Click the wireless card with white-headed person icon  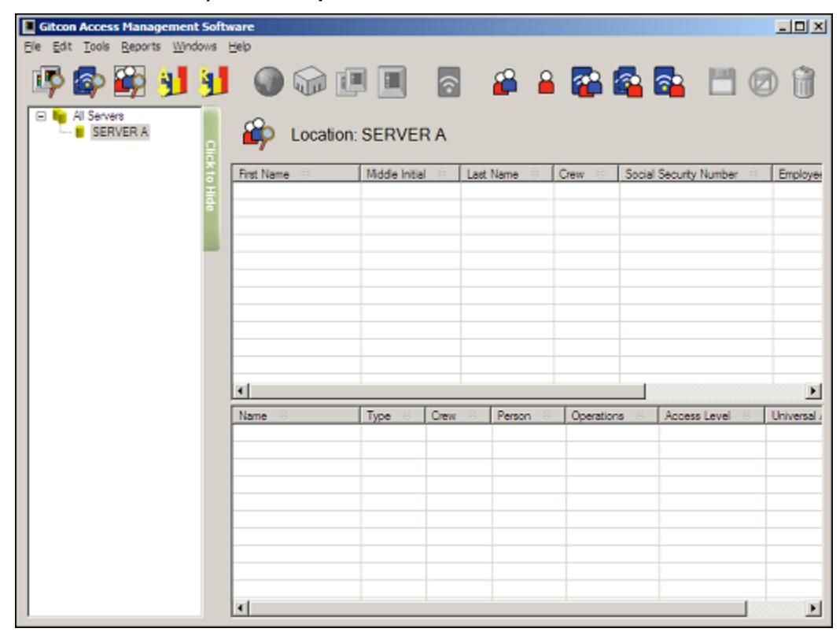[x=628, y=82]
